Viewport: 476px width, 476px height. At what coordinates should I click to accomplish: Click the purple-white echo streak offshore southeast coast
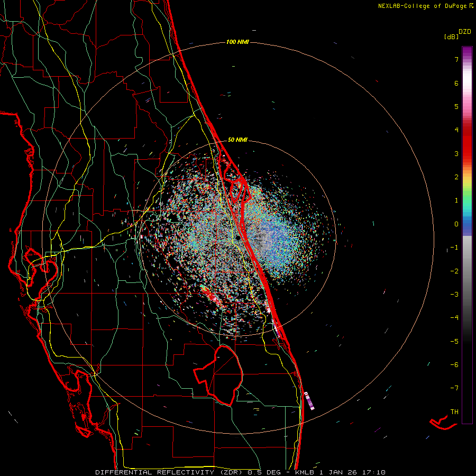pos(309,401)
